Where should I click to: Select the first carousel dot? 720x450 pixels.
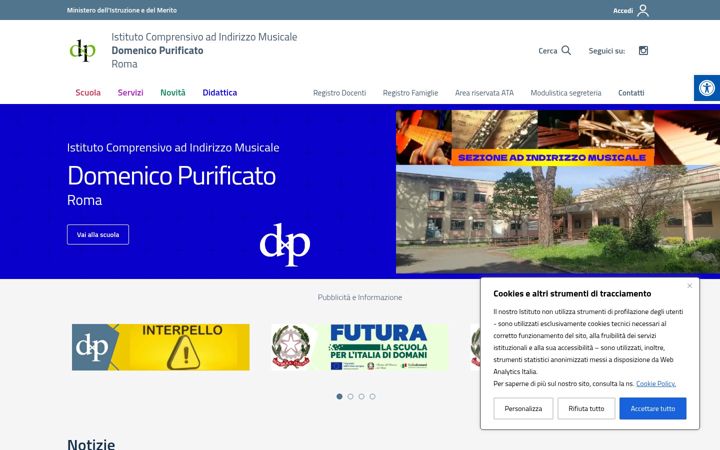coord(339,396)
